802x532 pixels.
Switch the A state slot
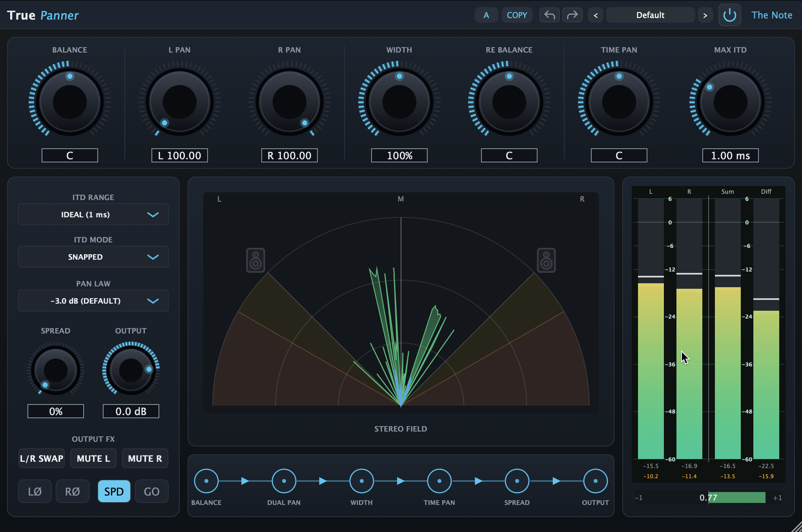click(486, 15)
